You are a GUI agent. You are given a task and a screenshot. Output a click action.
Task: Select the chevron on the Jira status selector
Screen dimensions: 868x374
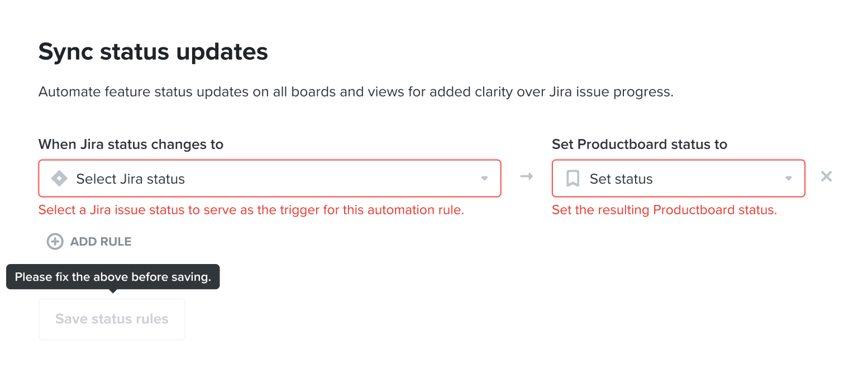pos(484,178)
